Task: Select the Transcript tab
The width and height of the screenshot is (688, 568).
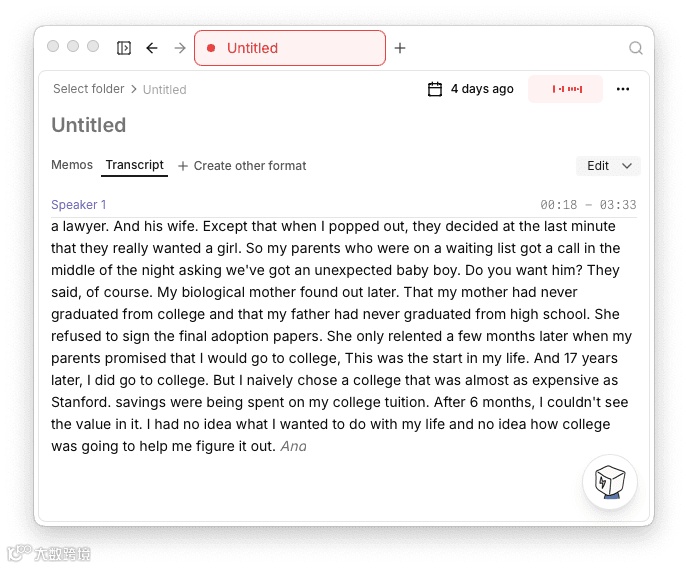Action: 134,165
